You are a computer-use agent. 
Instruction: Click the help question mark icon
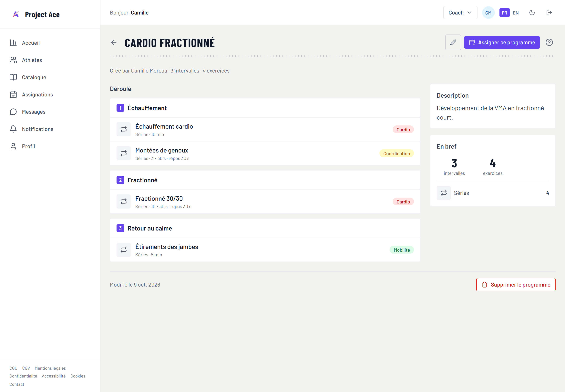coord(549,43)
